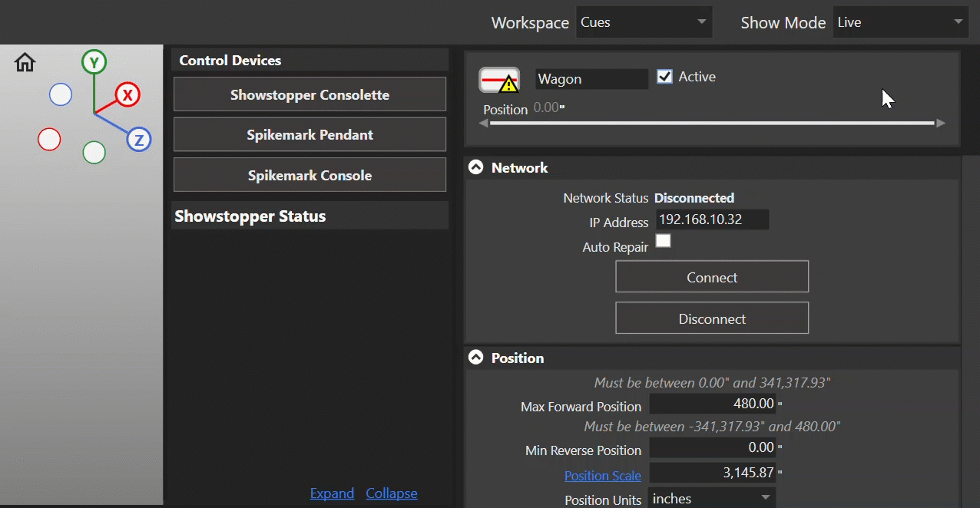Click the Wagon position slider track
980x508 pixels.
711,123
